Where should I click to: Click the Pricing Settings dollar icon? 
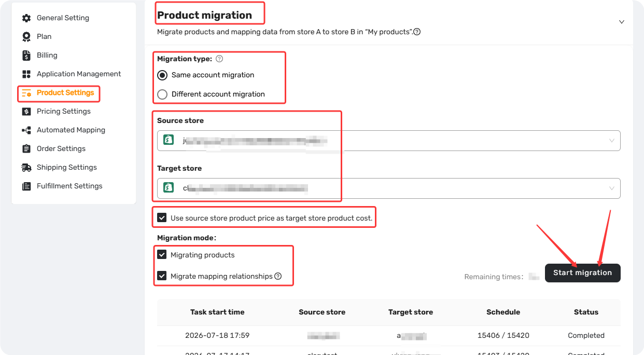coord(26,112)
